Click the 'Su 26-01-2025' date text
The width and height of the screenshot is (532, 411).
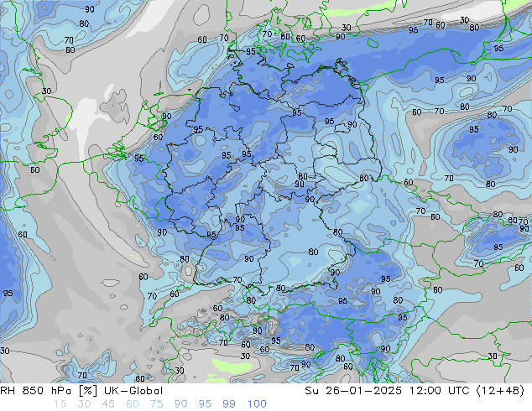pyautogui.click(x=353, y=391)
